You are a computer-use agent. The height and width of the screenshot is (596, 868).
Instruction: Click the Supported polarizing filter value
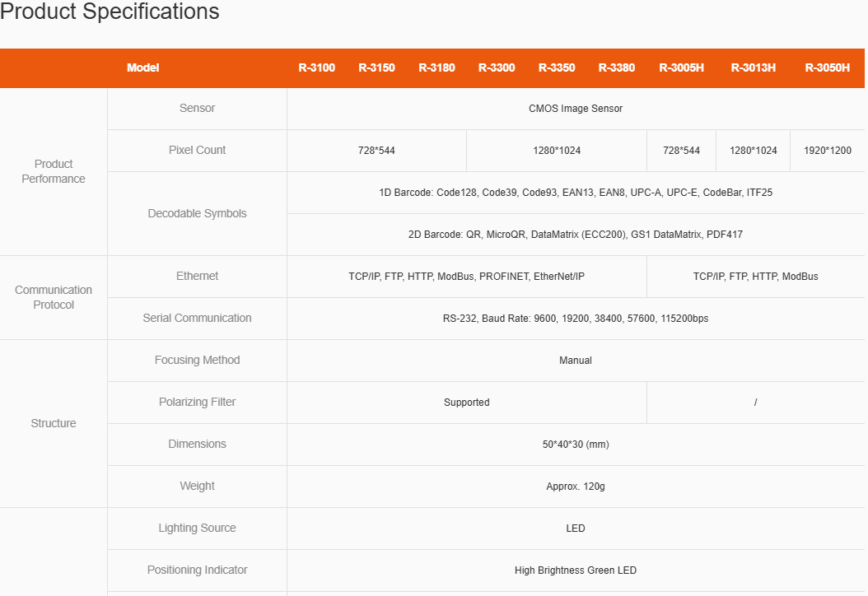pyautogui.click(x=466, y=403)
